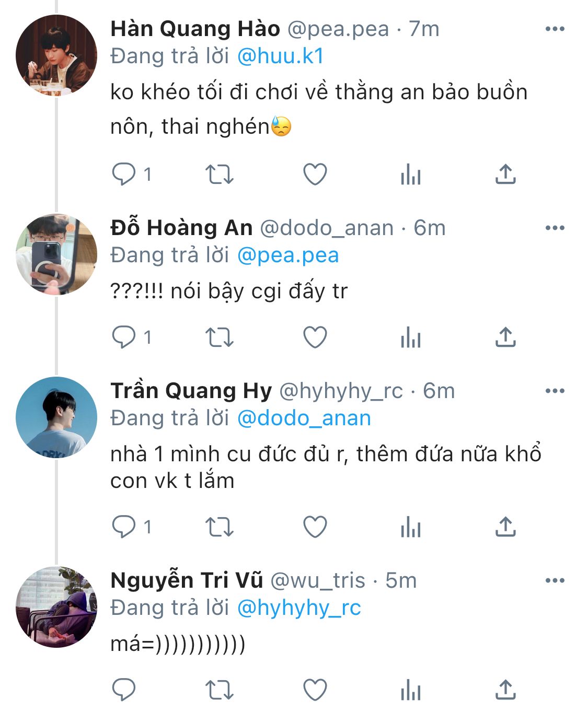Reply to Nguyễn Tri Vũ's tweet

click(124, 690)
